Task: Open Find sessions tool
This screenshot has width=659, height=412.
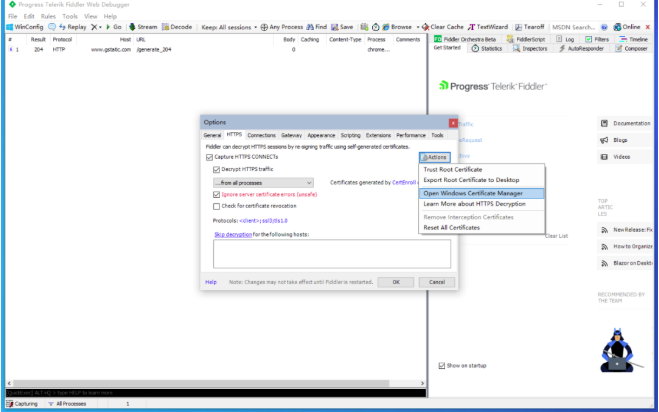Action: (x=316, y=27)
